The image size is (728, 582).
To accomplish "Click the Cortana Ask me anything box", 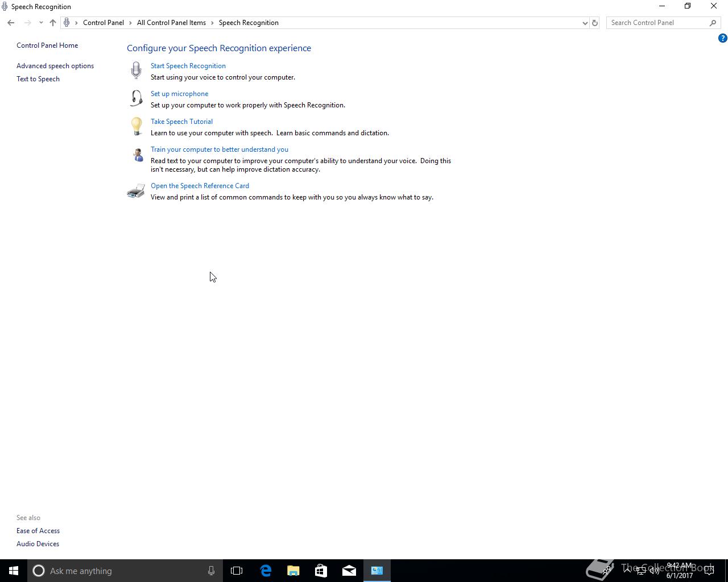I will click(125, 571).
